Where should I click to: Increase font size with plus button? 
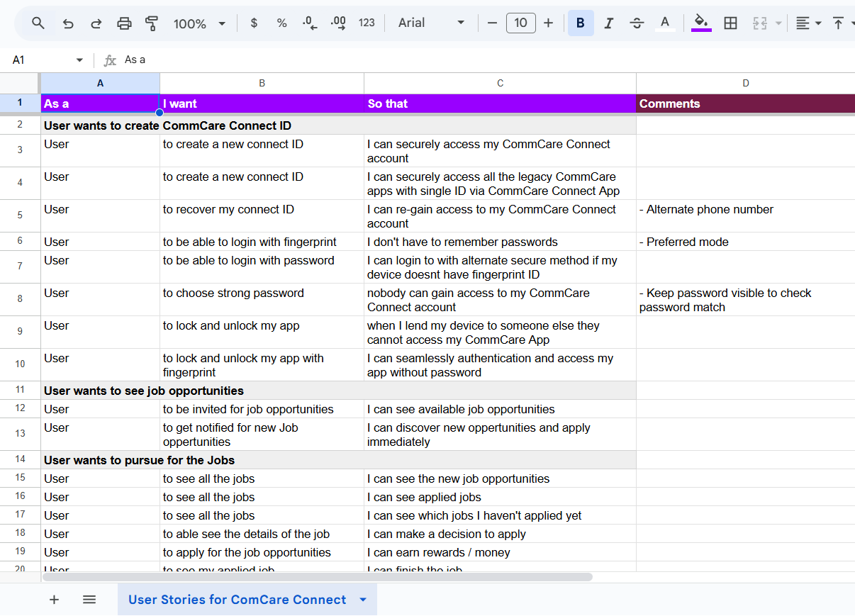point(548,23)
